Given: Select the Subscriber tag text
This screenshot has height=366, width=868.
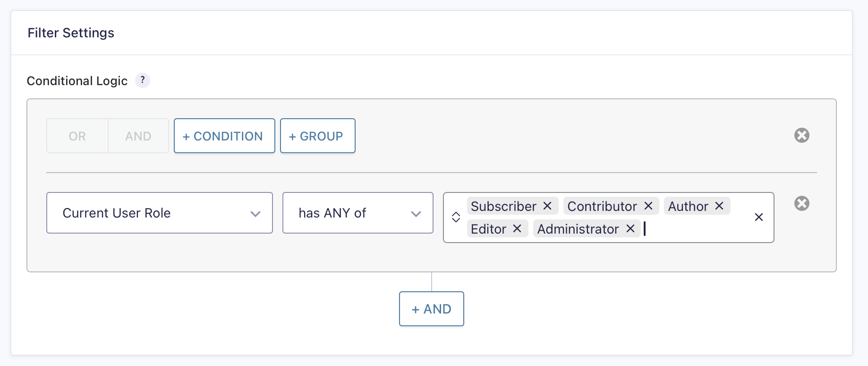Looking at the screenshot, I should (503, 206).
